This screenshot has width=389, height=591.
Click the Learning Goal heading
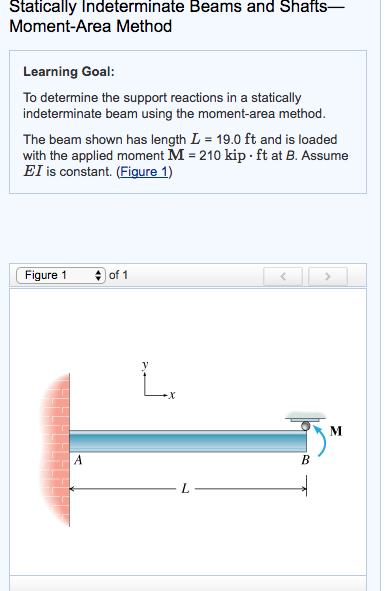pyautogui.click(x=69, y=72)
